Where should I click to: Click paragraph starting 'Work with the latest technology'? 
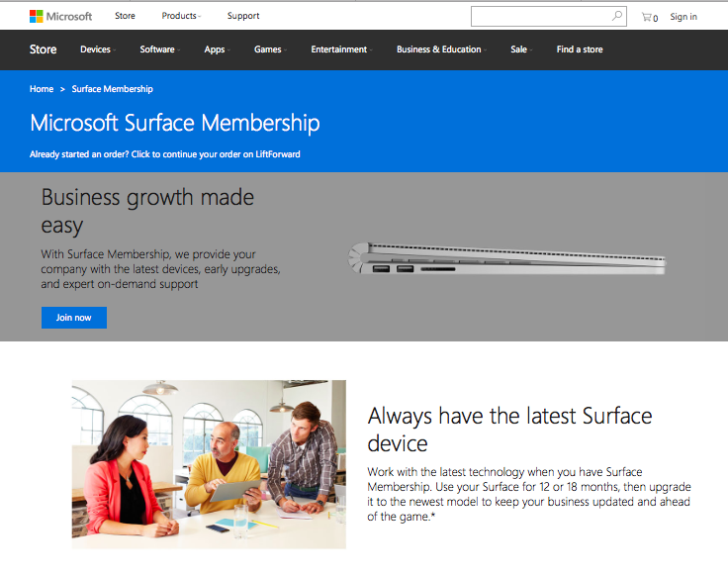click(x=529, y=494)
